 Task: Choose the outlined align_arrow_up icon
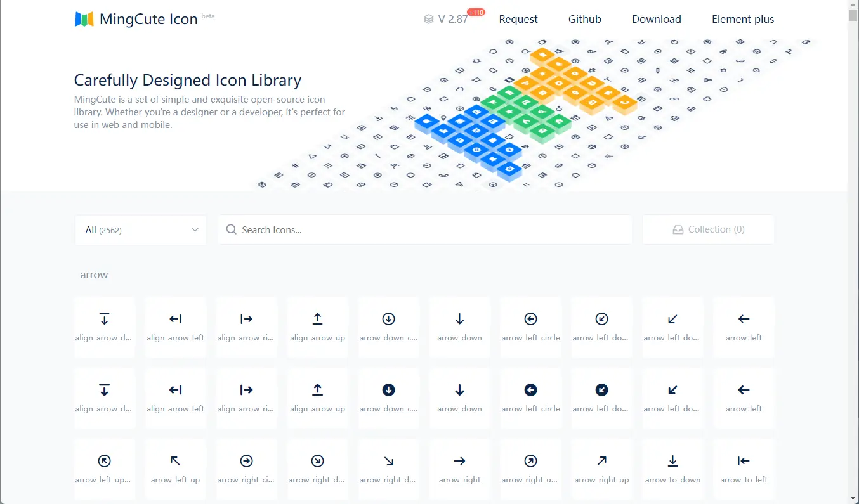click(x=318, y=327)
